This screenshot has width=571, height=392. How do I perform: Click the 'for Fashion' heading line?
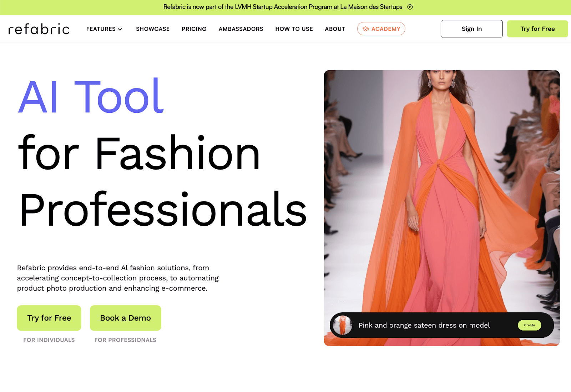pyautogui.click(x=139, y=153)
